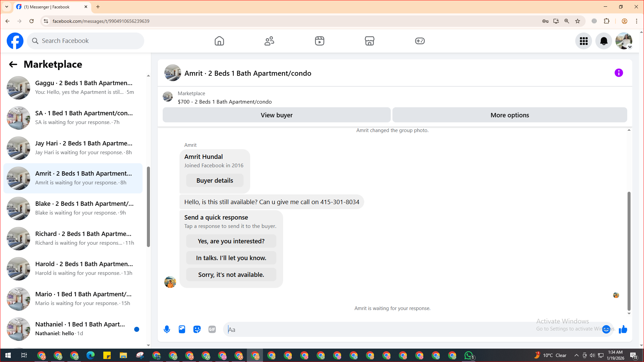644x362 pixels.
Task: Go back from Marketplace chat list
Action: 13,64
